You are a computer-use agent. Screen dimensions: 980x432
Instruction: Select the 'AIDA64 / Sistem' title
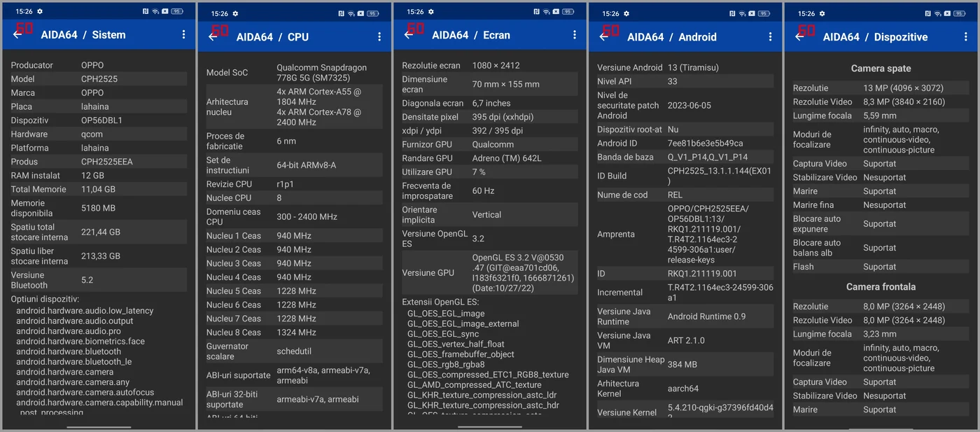click(83, 34)
